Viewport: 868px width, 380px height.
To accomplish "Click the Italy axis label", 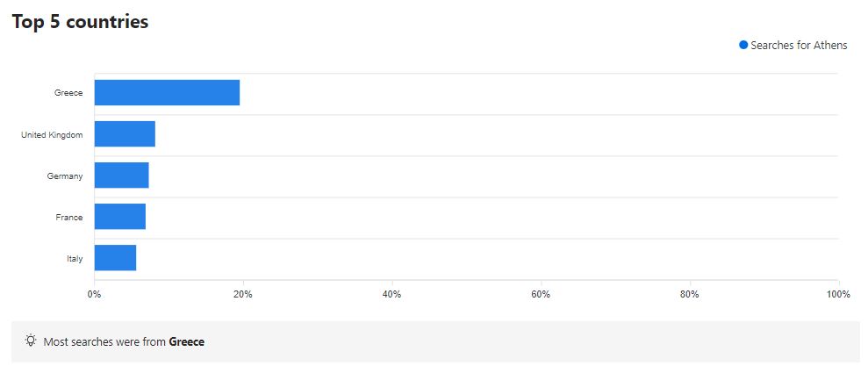I will click(75, 258).
